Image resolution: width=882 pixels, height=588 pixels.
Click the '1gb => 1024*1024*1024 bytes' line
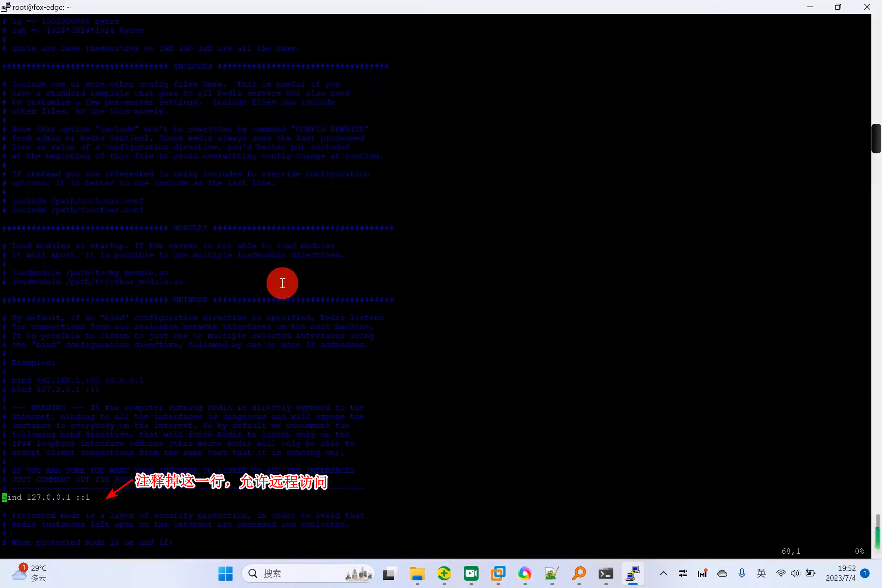[x=73, y=30]
